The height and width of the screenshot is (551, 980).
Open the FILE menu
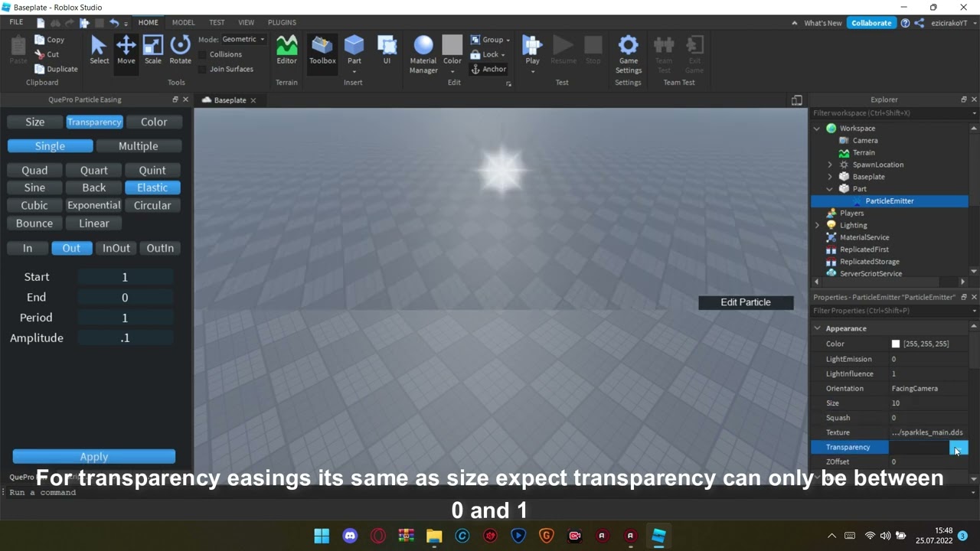click(16, 22)
